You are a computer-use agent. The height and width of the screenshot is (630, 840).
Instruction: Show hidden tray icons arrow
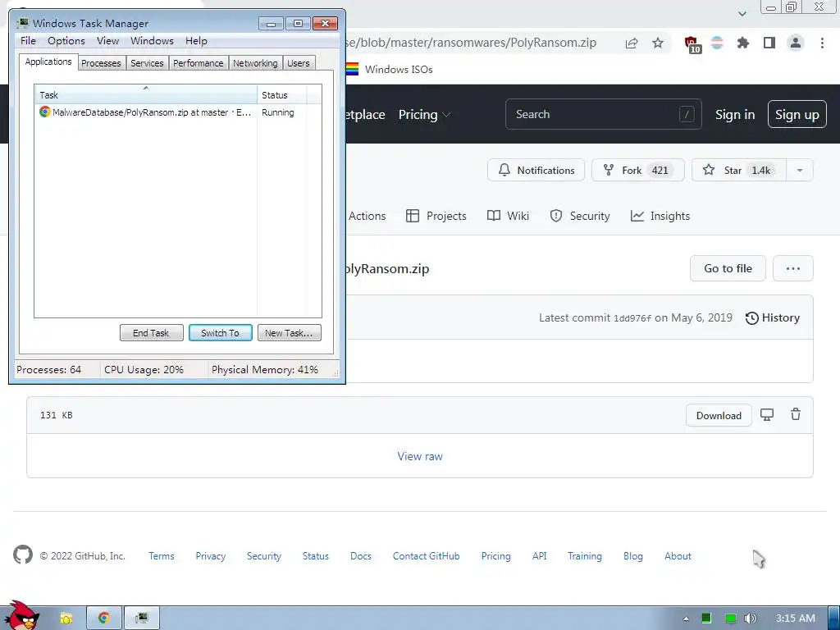point(686,619)
